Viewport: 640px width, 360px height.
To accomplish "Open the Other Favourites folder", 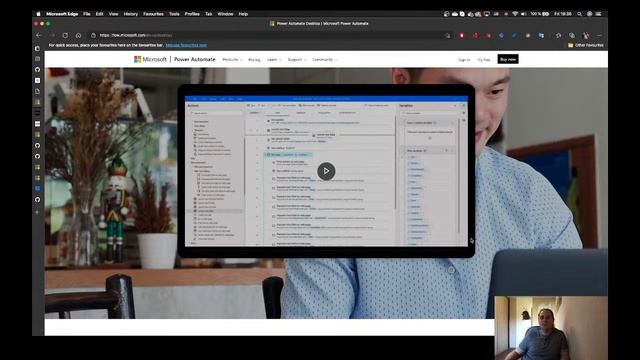I will (x=586, y=45).
